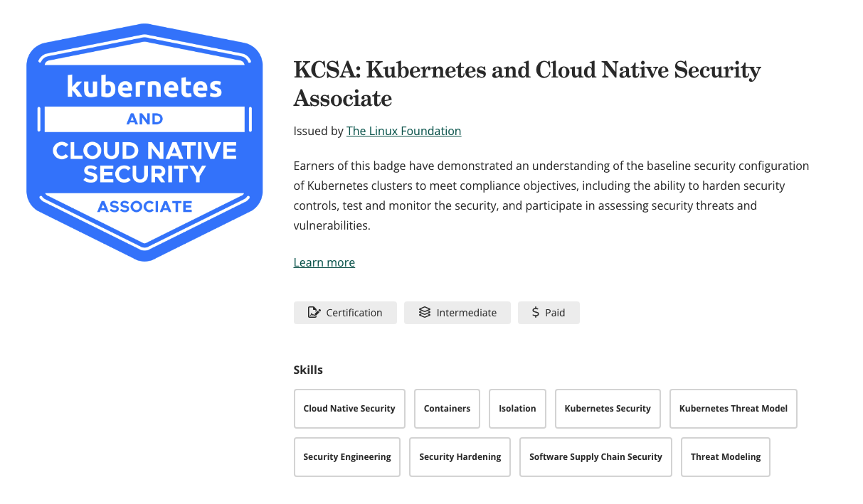Click the "Issued by" text
863x504 pixels.
pyautogui.click(x=319, y=131)
